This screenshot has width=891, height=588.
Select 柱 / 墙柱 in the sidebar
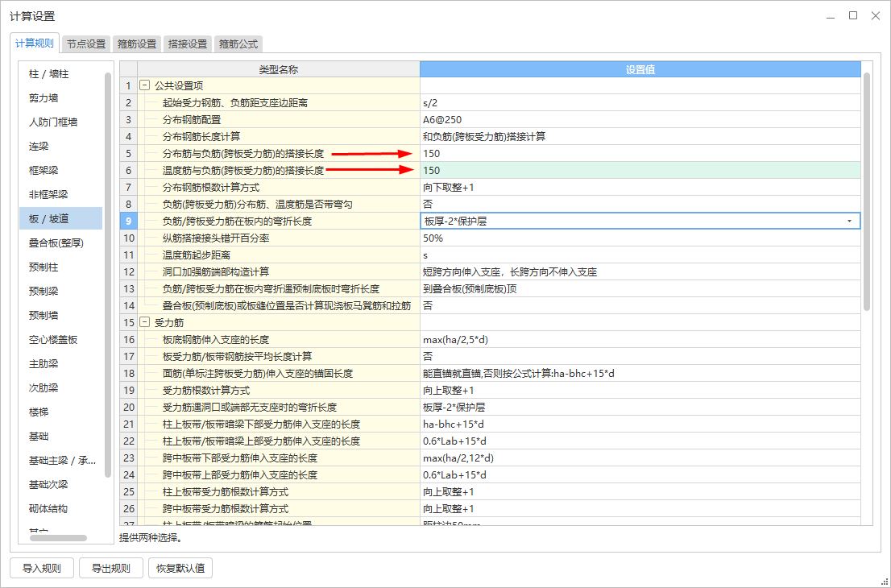pyautogui.click(x=49, y=74)
